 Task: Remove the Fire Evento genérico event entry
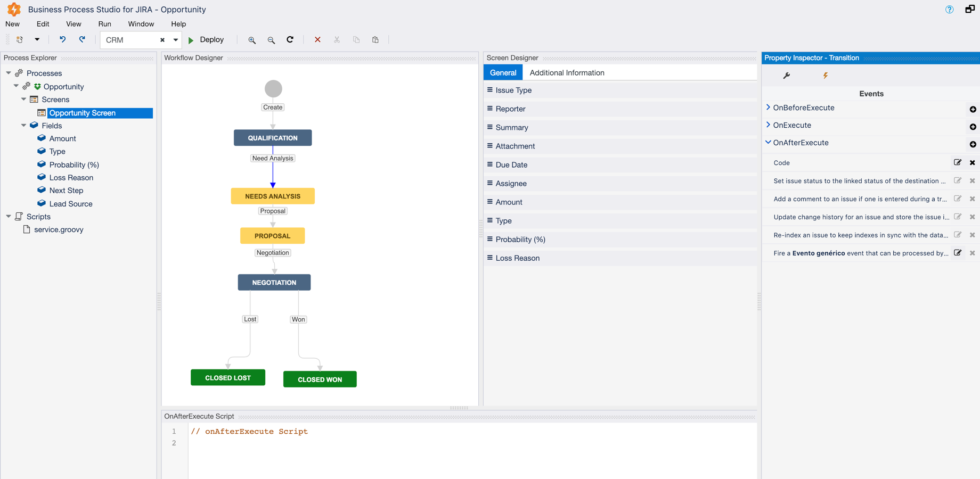[x=973, y=253]
